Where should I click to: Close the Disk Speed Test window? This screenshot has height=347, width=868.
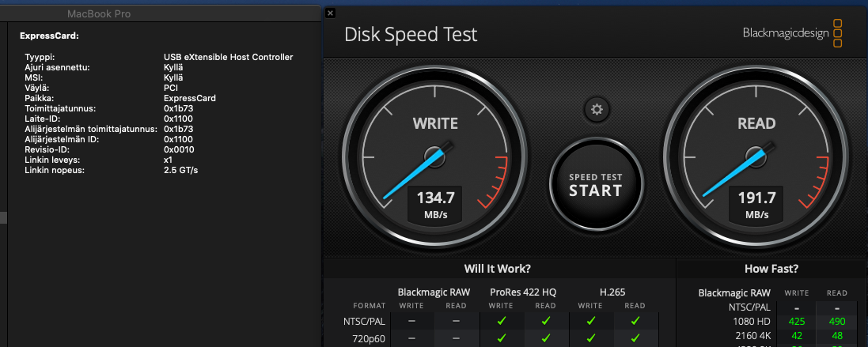pyautogui.click(x=330, y=12)
